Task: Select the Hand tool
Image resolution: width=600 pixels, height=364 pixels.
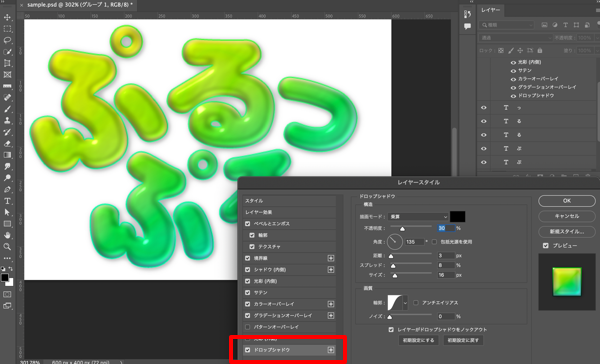Action: tap(7, 235)
